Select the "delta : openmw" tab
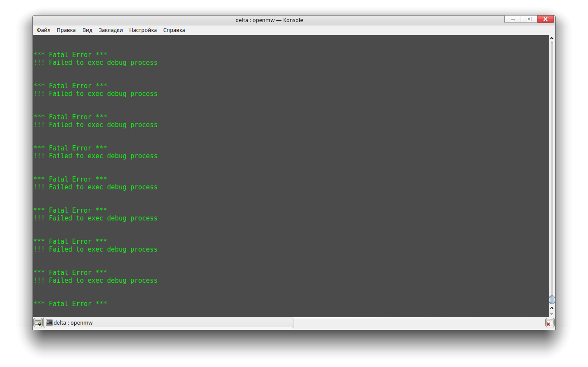The image size is (588, 367). pos(168,322)
